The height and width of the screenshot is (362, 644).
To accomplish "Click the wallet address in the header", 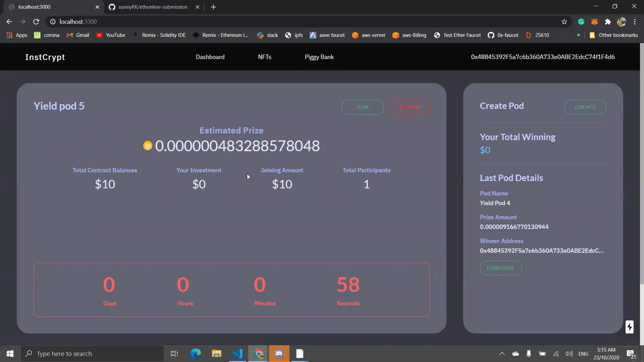I will 543,57.
